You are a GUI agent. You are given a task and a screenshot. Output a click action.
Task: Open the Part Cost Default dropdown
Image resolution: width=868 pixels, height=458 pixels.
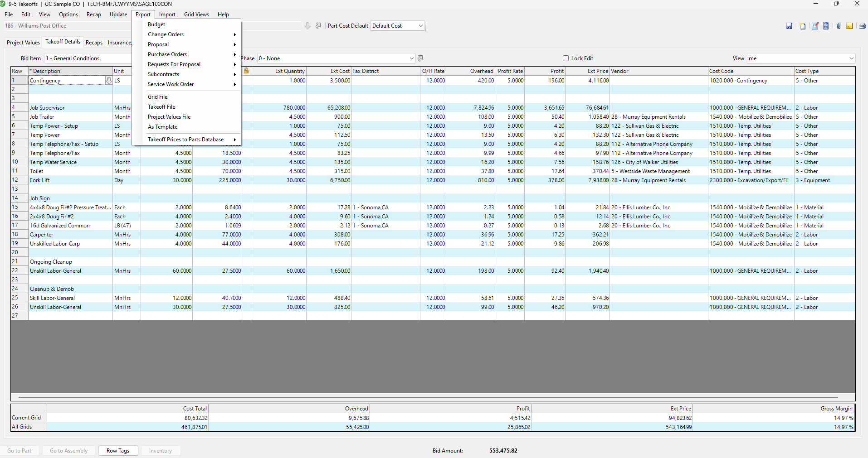(x=420, y=26)
